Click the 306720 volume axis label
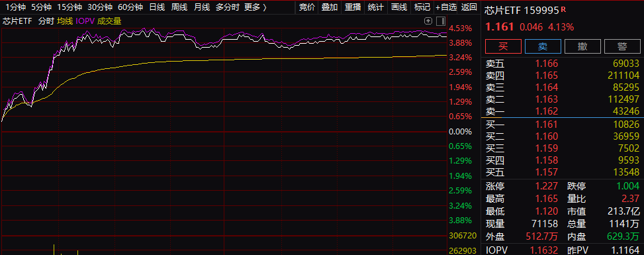The height and width of the screenshot is (255, 644). (463, 236)
